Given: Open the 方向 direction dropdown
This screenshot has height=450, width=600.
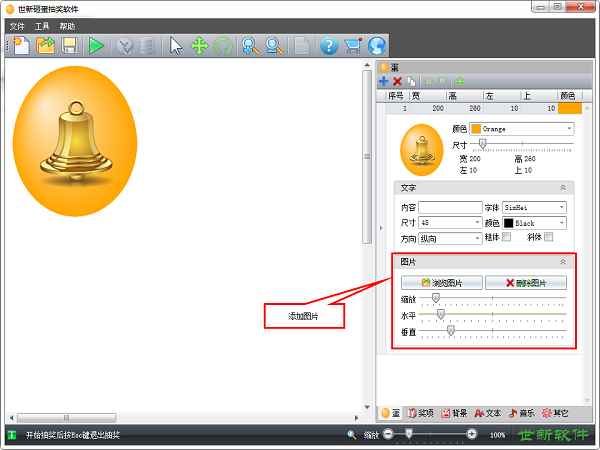Looking at the screenshot, I should click(x=450, y=238).
